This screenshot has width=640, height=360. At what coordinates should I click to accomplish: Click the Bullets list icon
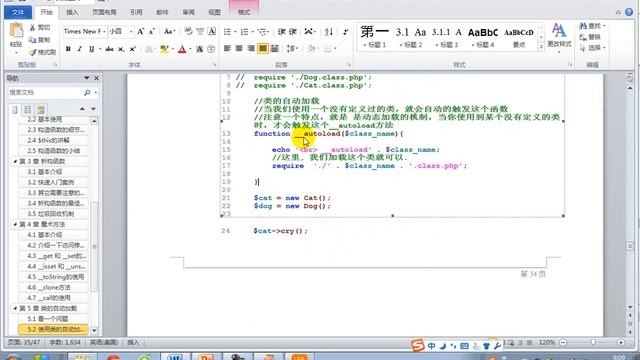click(227, 32)
